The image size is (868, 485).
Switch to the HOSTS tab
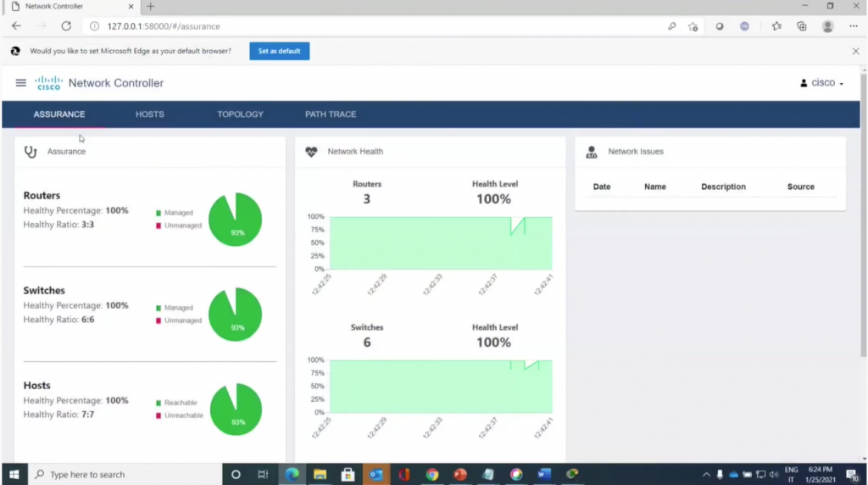149,114
